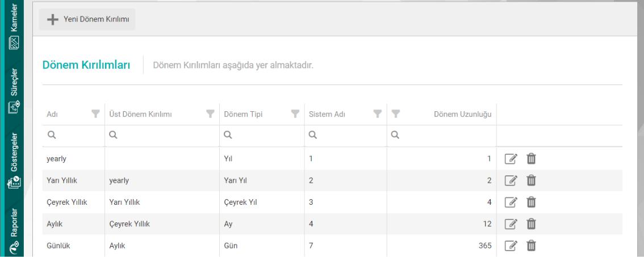This screenshot has width=644, height=257.
Task: Delete the Çeyrek Yıllık row
Action: 532,202
